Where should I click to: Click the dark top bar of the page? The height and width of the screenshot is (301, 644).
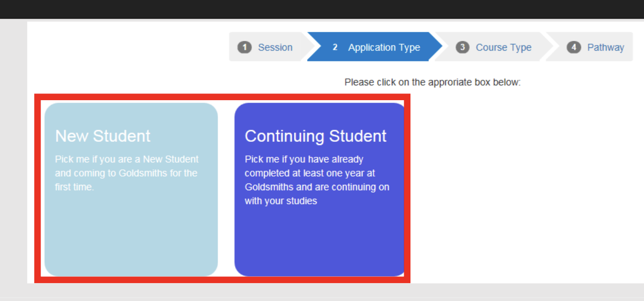[x=322, y=9]
